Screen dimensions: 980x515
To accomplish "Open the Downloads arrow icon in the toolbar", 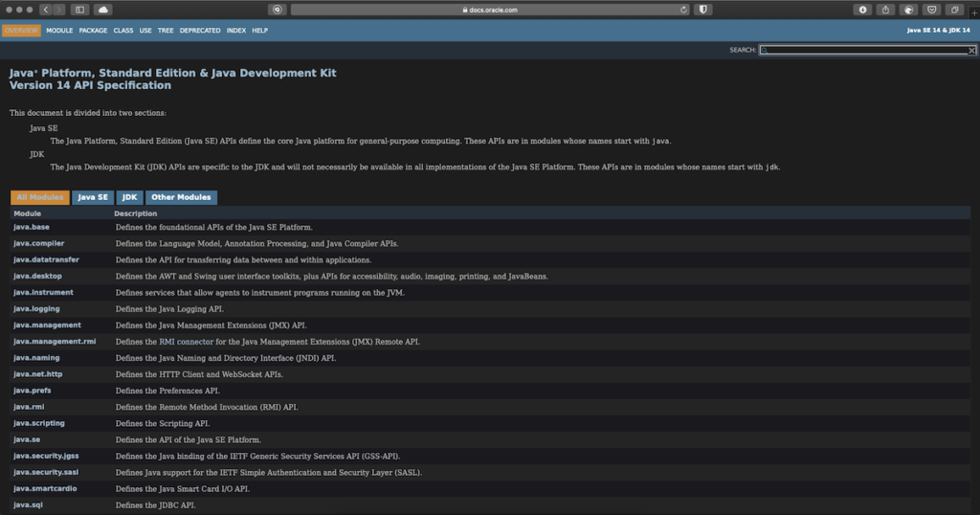I will (x=862, y=10).
